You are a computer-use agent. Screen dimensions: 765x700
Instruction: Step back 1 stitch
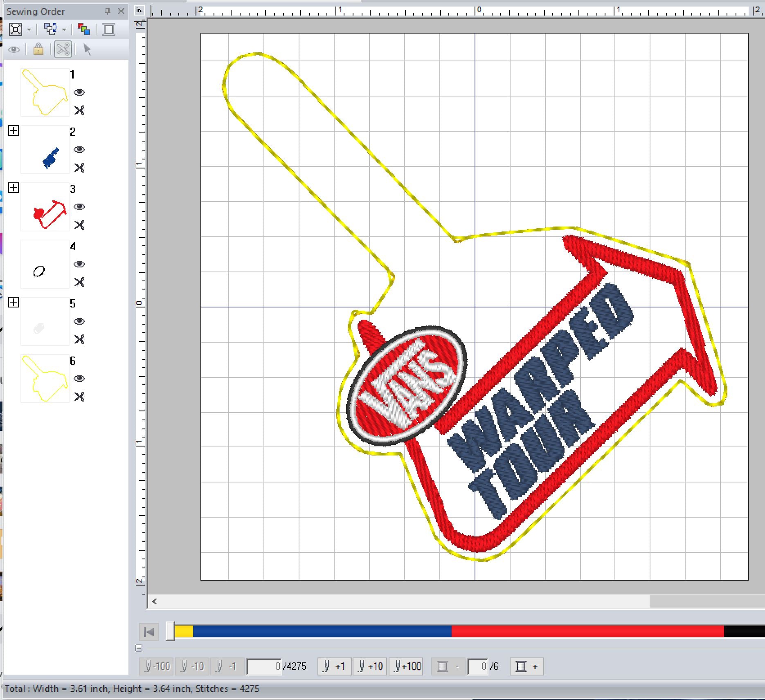(227, 666)
